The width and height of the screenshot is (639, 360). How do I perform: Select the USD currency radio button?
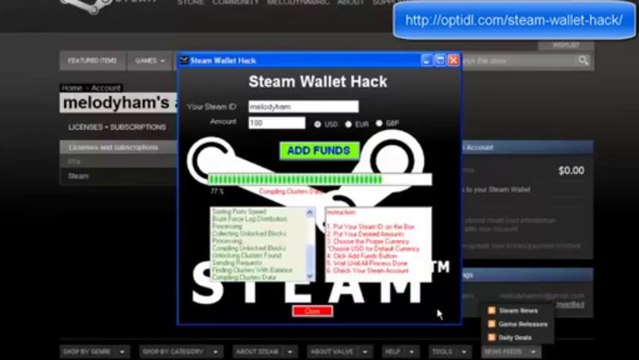pos(317,124)
